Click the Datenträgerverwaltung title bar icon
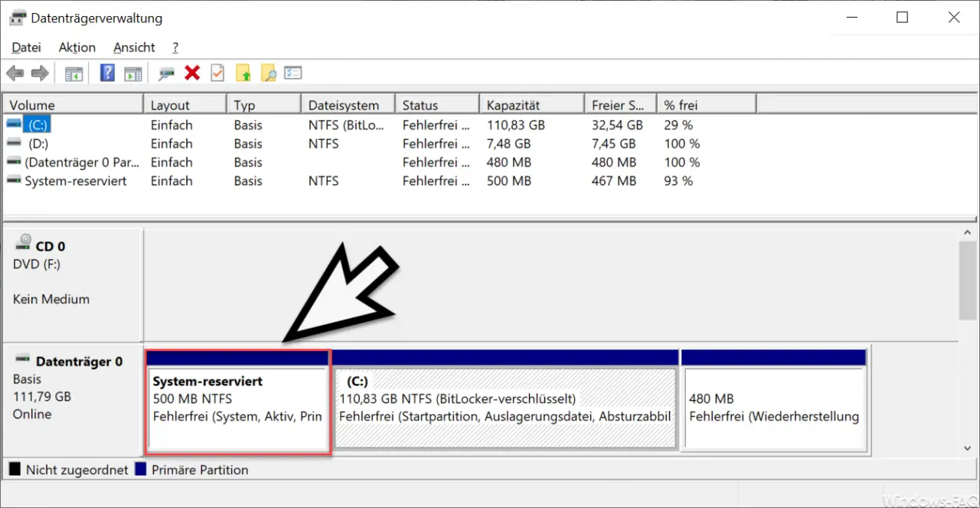This screenshot has height=508, width=980. (x=18, y=18)
